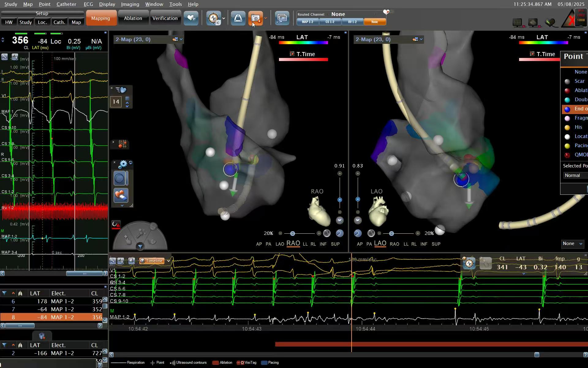Click the heart view icon below left zoom slider
Screen dimensions: 588x368
(x=340, y=220)
